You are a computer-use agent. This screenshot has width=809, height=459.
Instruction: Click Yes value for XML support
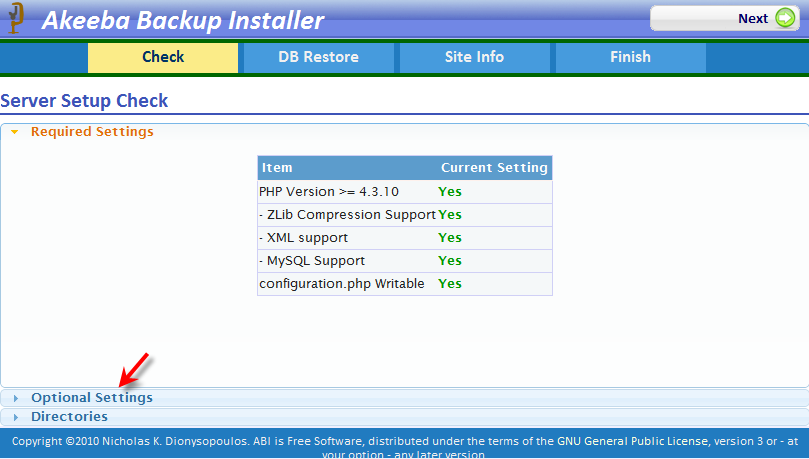[450, 238]
